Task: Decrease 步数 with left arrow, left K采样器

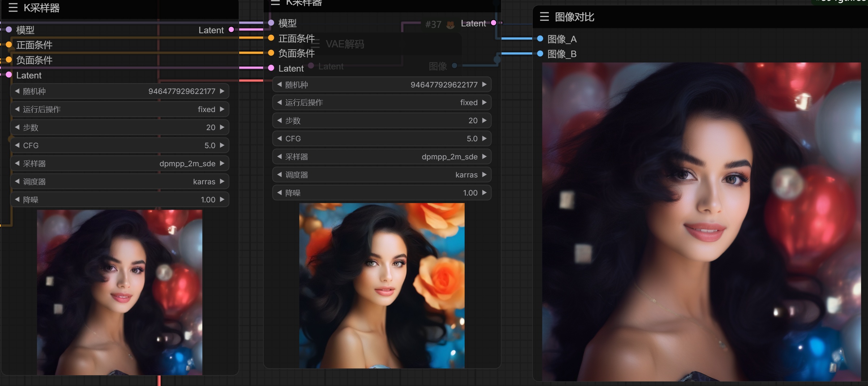Action: coord(17,127)
